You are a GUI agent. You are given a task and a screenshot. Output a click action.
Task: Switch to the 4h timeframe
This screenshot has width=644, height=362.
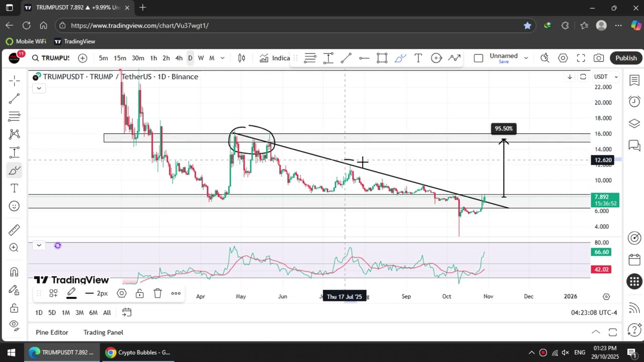point(179,58)
